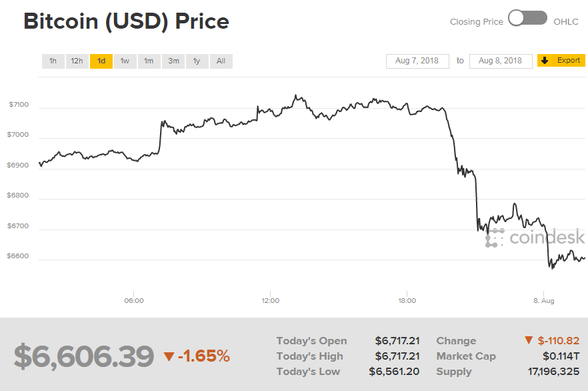The height and width of the screenshot is (391, 588).
Task: Toggle the Closing Price/OHLC switch
Action: (x=527, y=19)
